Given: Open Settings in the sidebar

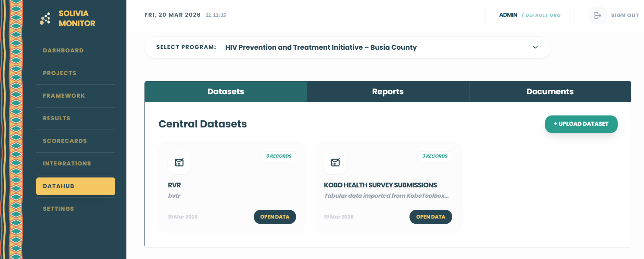Looking at the screenshot, I should [76, 209].
